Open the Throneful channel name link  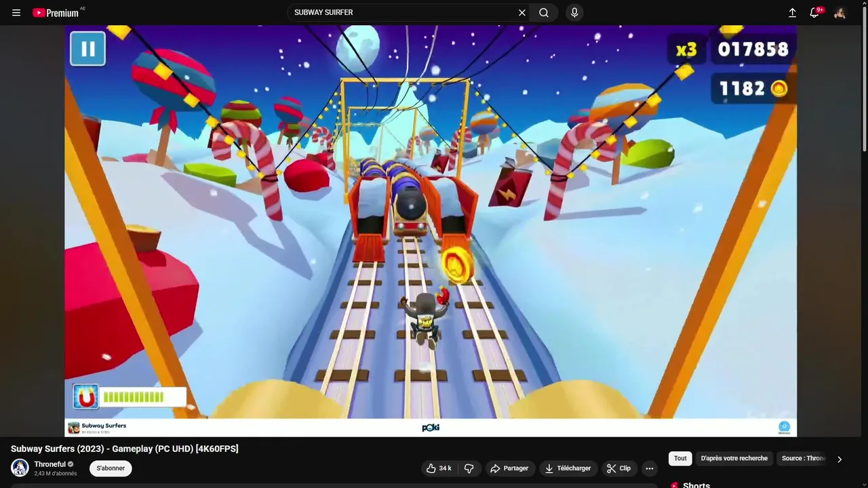(x=50, y=464)
